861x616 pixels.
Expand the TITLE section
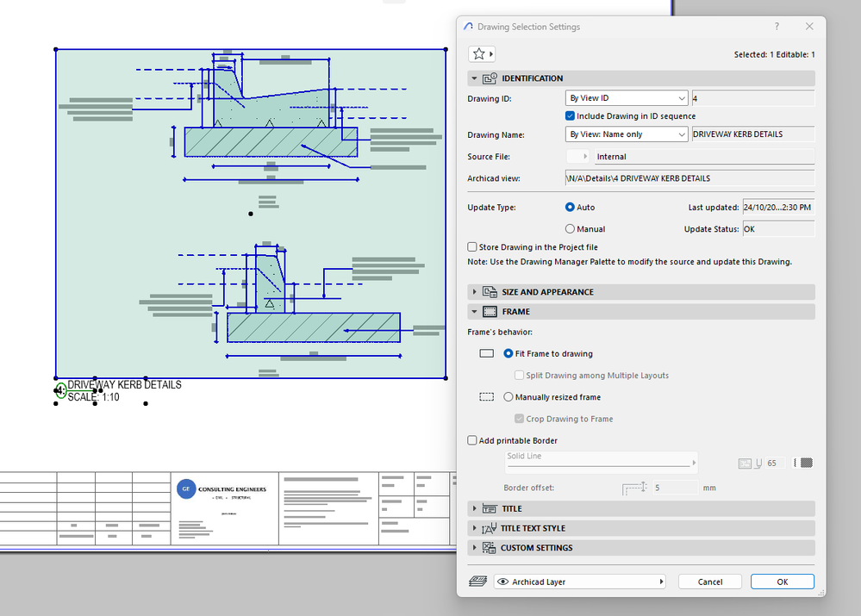click(x=512, y=508)
